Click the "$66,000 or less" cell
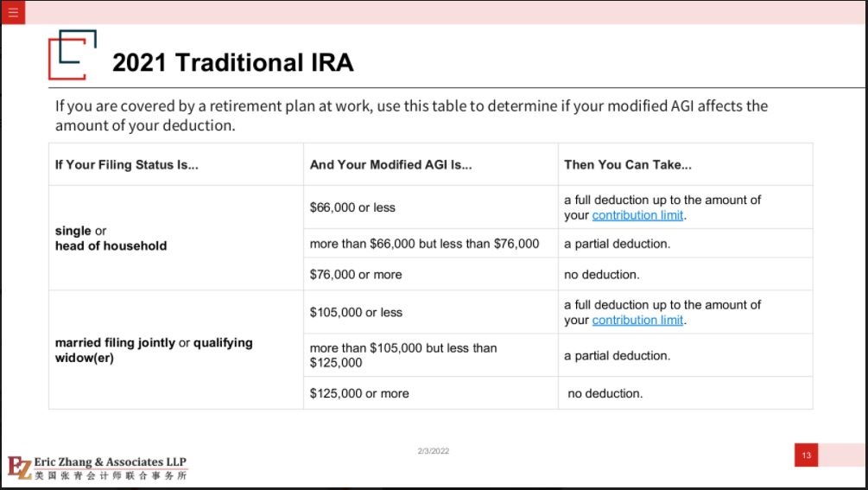The height and width of the screenshot is (490, 868). pos(431,207)
